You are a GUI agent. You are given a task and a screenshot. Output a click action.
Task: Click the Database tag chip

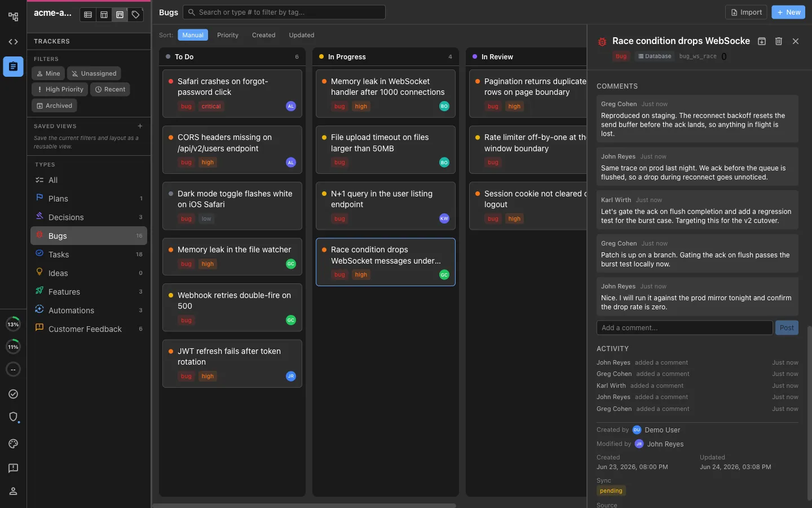(x=655, y=56)
